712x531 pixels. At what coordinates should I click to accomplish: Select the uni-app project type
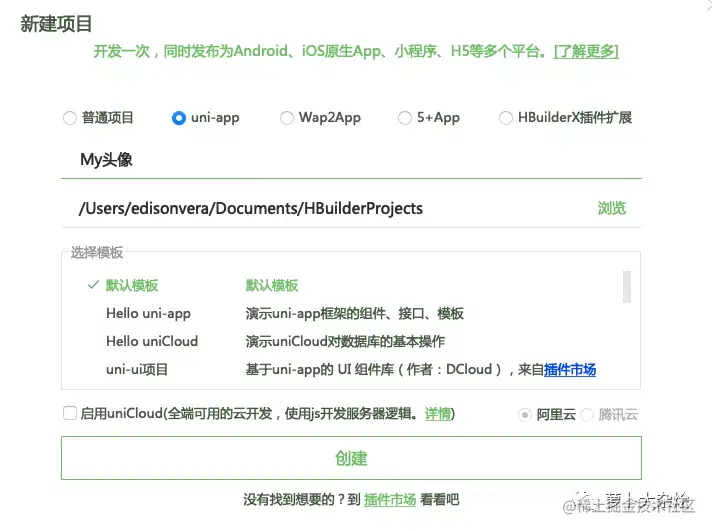pos(179,118)
